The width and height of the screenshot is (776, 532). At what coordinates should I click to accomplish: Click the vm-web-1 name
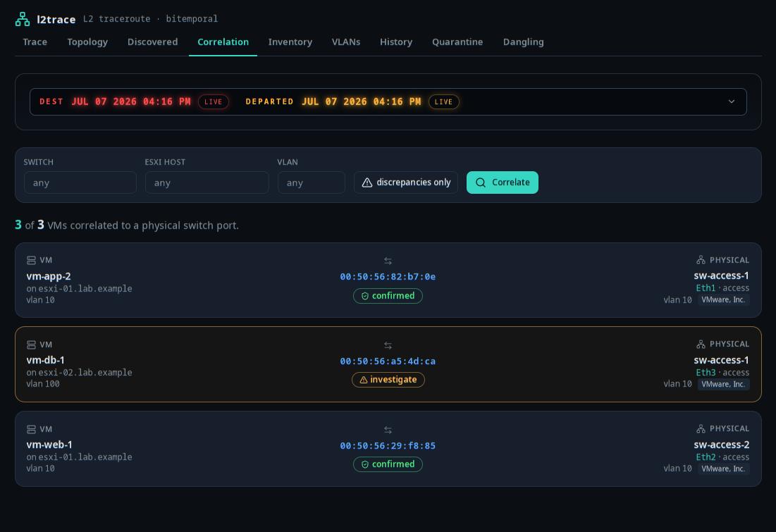click(49, 445)
